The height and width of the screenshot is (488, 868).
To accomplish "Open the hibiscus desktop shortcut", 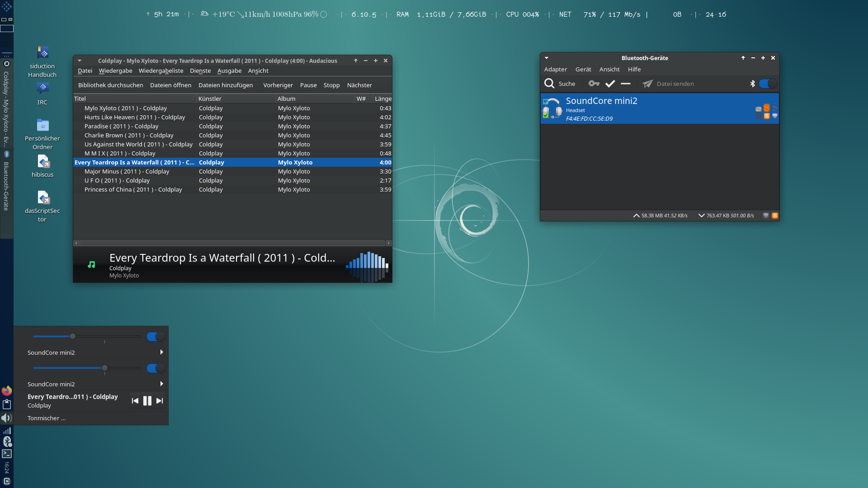I will tap(42, 161).
